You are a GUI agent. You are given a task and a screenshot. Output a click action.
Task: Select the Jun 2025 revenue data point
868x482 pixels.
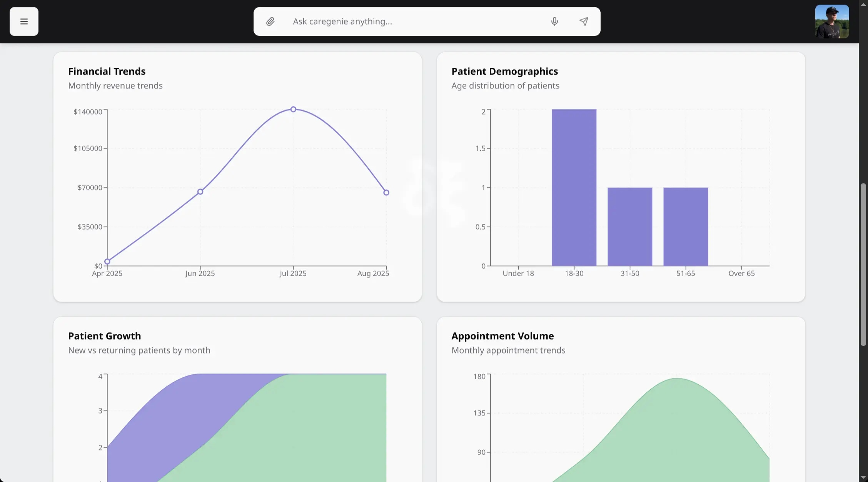pyautogui.click(x=200, y=192)
